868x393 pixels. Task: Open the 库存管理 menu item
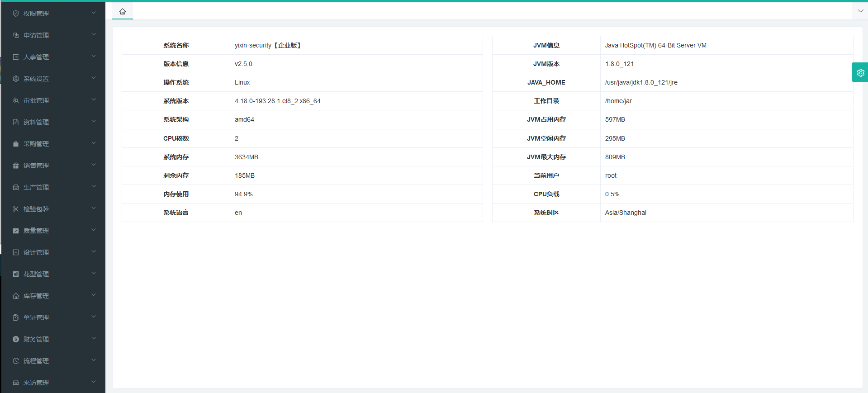coord(53,296)
